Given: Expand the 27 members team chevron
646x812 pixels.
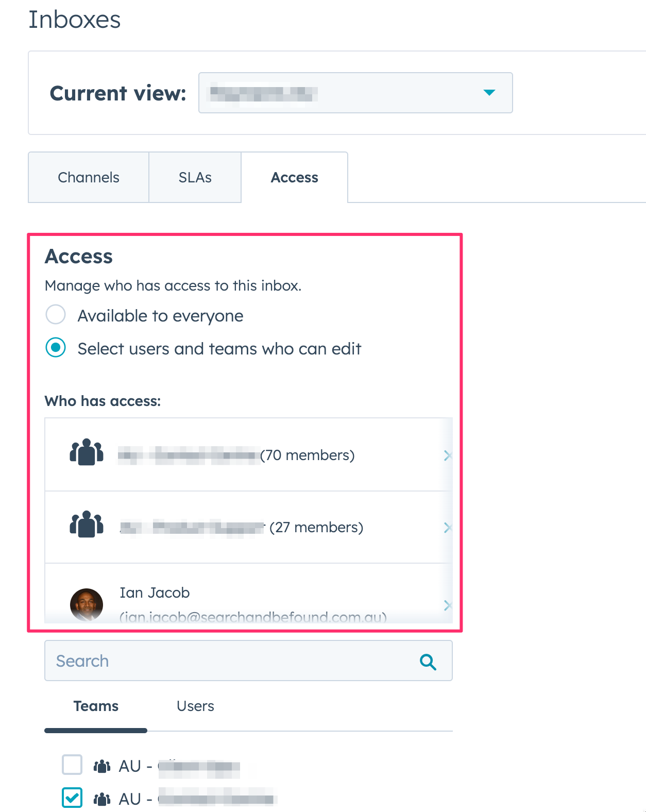Looking at the screenshot, I should click(x=447, y=528).
